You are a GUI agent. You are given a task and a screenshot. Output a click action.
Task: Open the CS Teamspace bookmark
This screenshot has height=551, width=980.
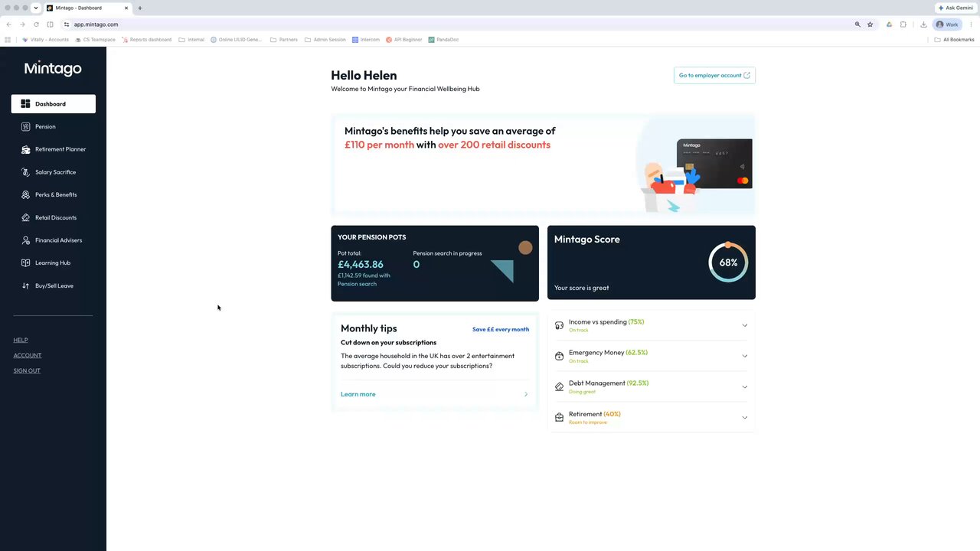(95, 40)
